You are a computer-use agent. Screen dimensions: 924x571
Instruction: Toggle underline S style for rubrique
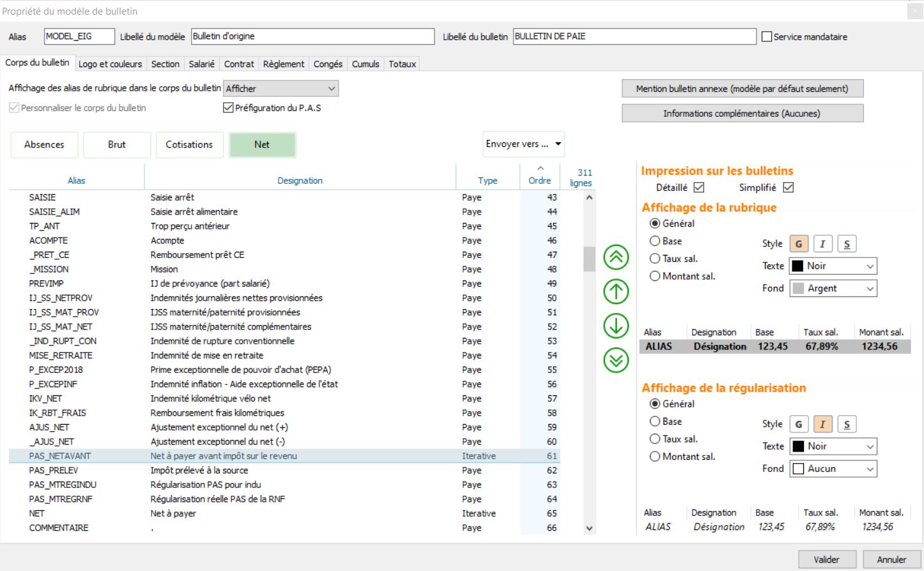[847, 244]
